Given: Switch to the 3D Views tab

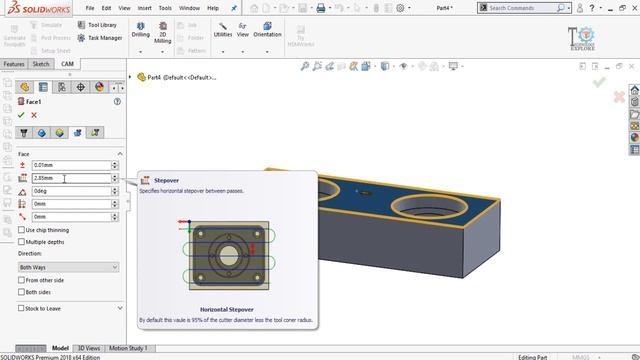Looking at the screenshot, I should tap(89, 348).
